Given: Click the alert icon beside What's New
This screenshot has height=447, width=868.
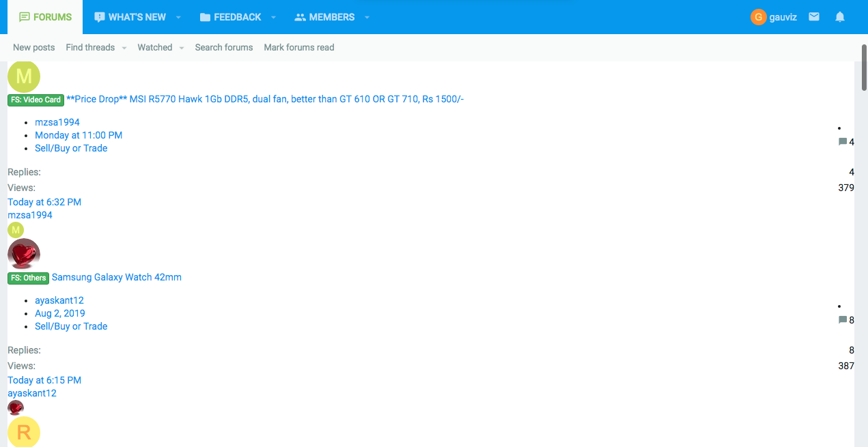Looking at the screenshot, I should point(100,17).
